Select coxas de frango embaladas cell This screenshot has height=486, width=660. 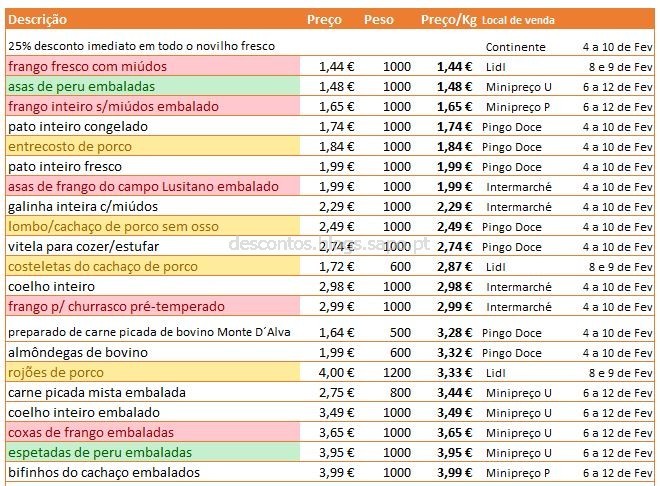(153, 432)
